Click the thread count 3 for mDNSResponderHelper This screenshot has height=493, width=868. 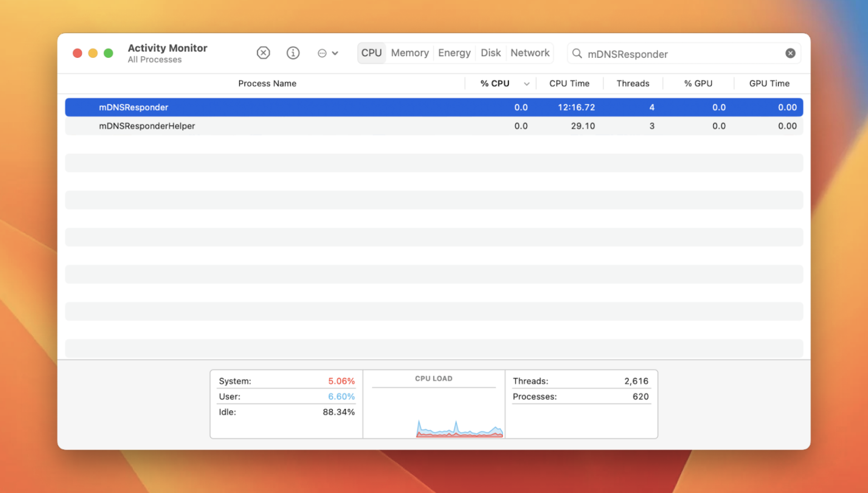tap(652, 126)
